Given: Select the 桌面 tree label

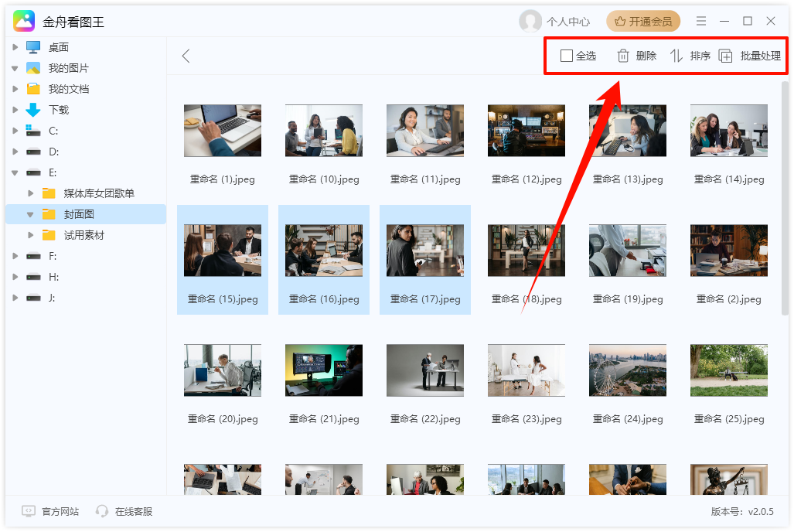Looking at the screenshot, I should click(x=59, y=47).
